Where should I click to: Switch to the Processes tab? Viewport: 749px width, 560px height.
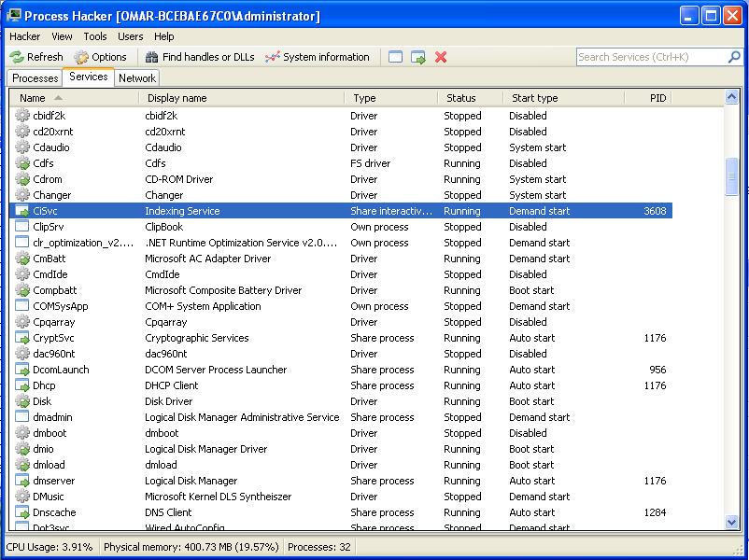[35, 78]
